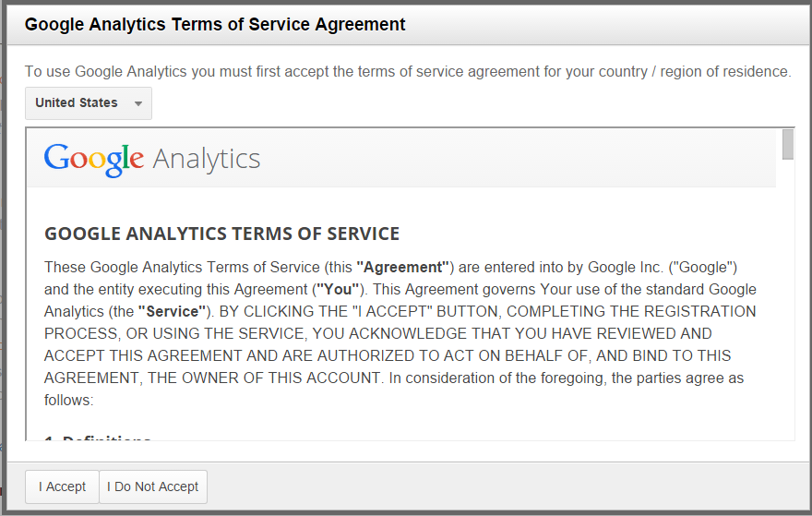This screenshot has height=516, width=812.
Task: Click the bold "Service" term
Action: click(173, 311)
